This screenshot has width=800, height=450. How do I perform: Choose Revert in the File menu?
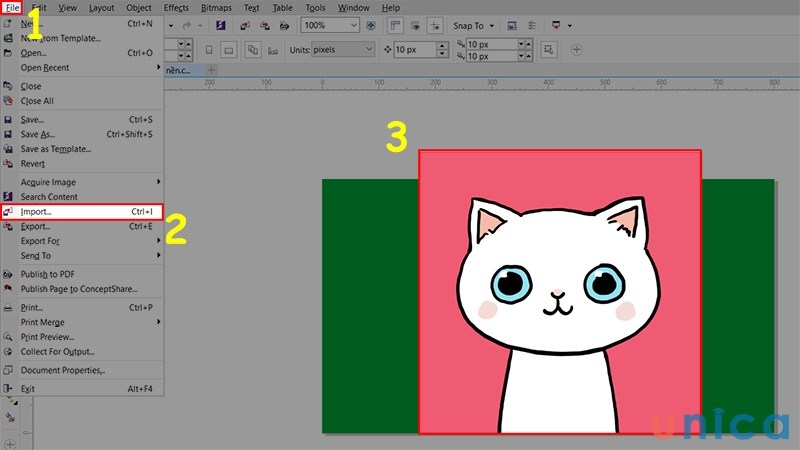82,164
